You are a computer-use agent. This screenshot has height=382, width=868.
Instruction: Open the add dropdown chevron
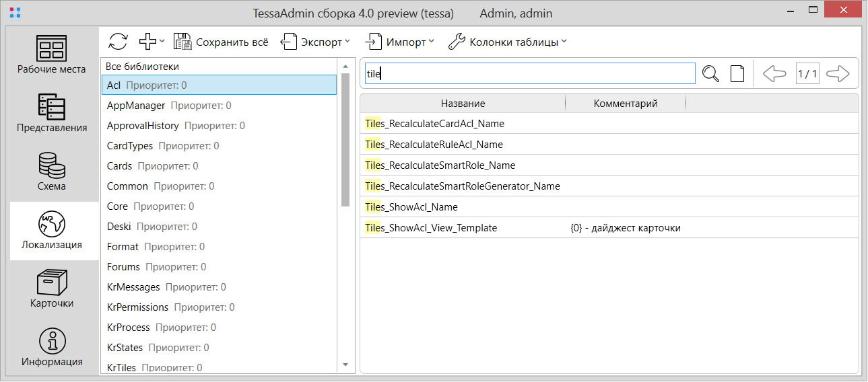(162, 41)
